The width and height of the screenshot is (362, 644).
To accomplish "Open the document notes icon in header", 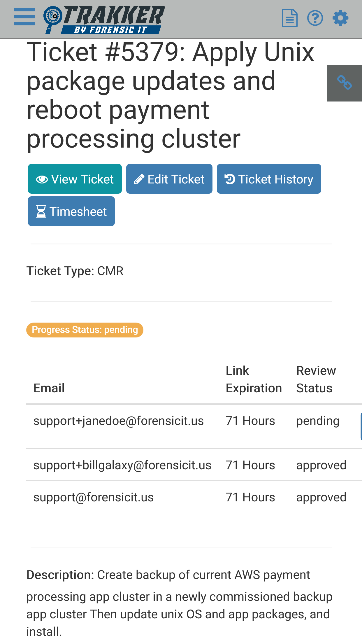I will pyautogui.click(x=289, y=18).
